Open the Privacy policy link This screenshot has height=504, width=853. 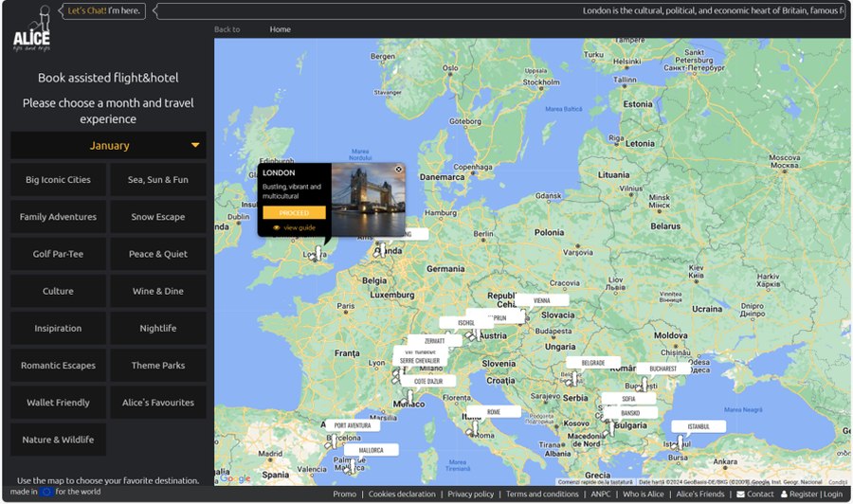(470, 495)
